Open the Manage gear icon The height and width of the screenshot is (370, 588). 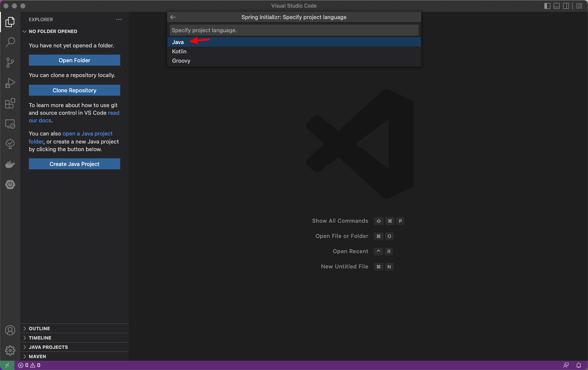point(10,351)
